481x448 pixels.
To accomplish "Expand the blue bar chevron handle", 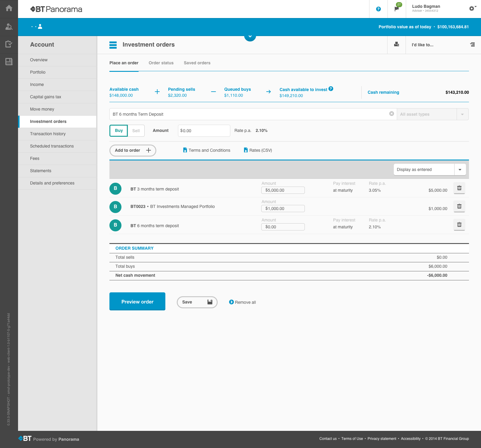I will pos(250,36).
